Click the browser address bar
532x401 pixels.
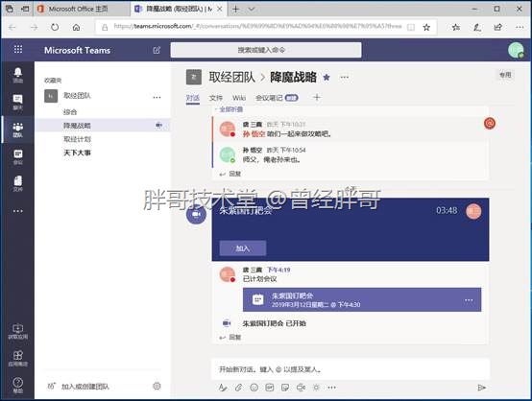pyautogui.click(x=258, y=27)
